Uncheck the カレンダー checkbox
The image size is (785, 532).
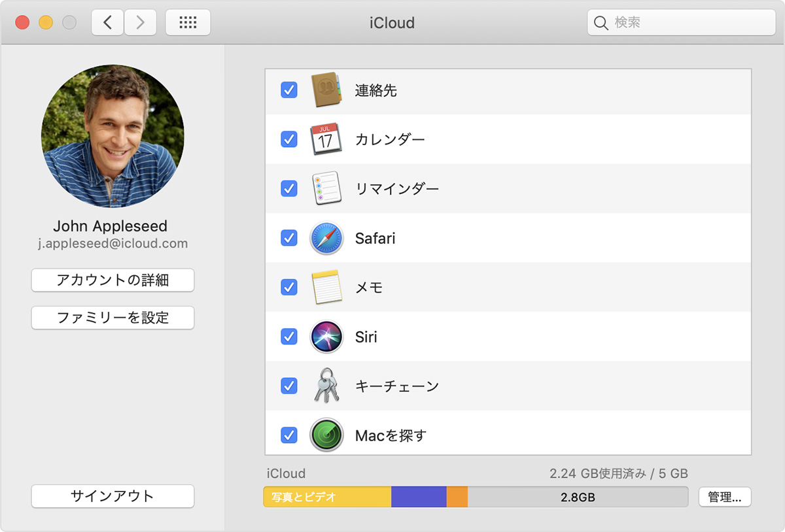(288, 139)
